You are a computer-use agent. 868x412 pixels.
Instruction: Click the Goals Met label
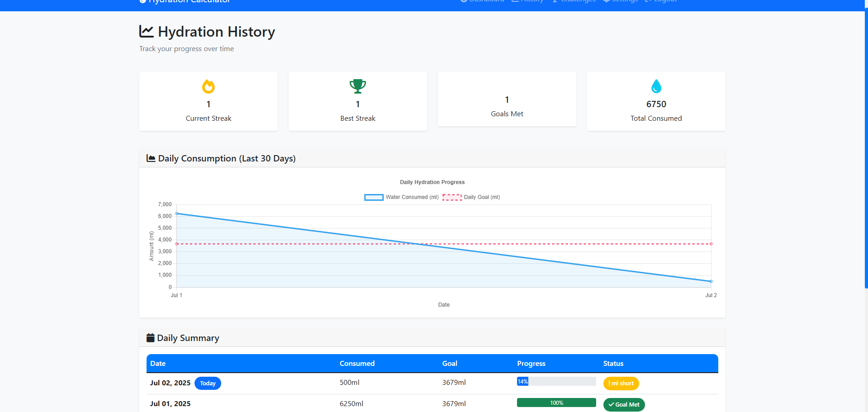point(507,114)
